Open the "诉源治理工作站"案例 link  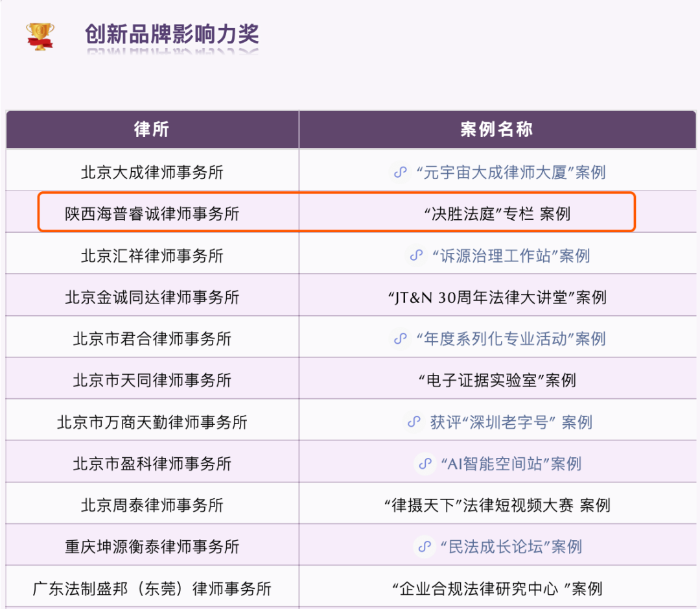pyautogui.click(x=510, y=256)
